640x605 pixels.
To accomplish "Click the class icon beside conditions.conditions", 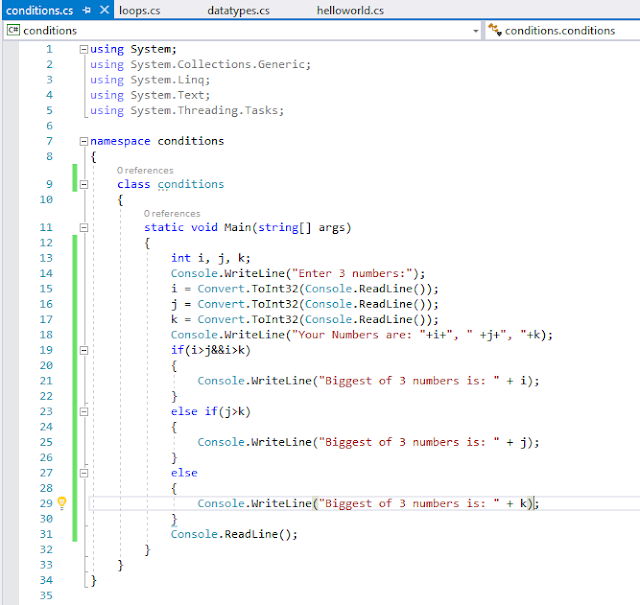I will pos(495,30).
